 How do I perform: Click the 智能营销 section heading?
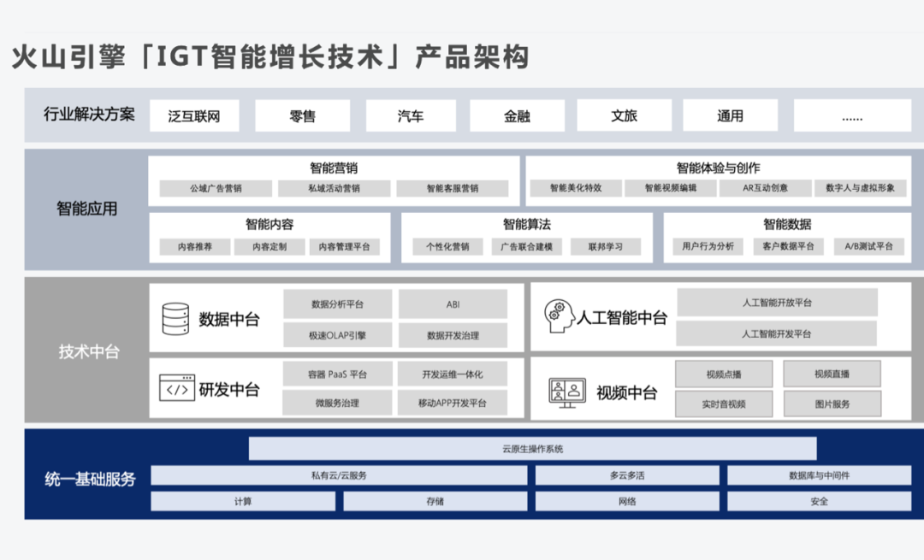(x=335, y=168)
